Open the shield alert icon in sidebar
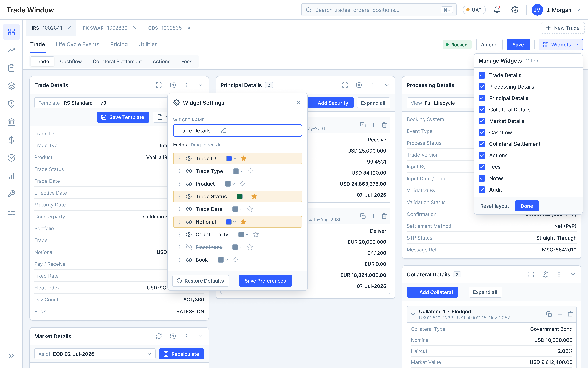Image resolution: width=588 pixels, height=368 pixels. [x=11, y=104]
